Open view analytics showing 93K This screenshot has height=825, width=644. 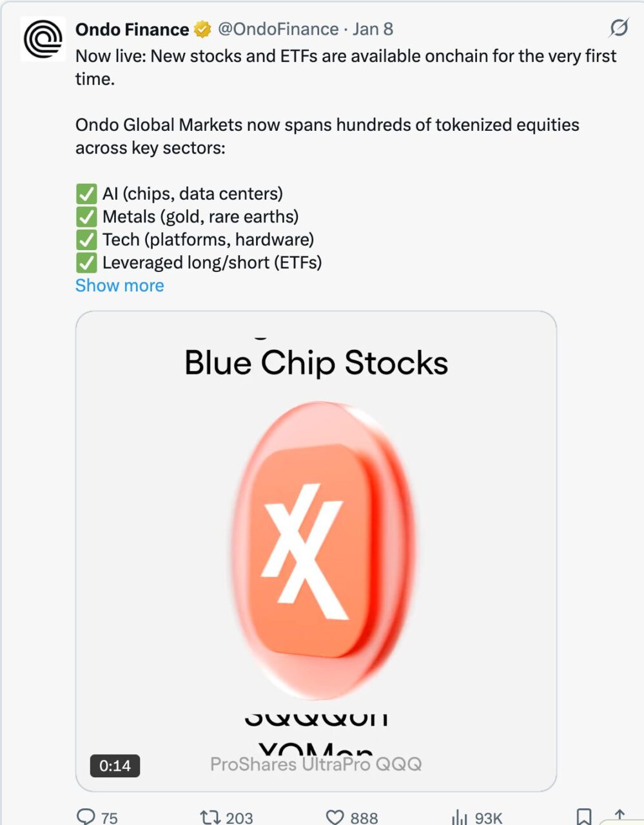click(460, 817)
